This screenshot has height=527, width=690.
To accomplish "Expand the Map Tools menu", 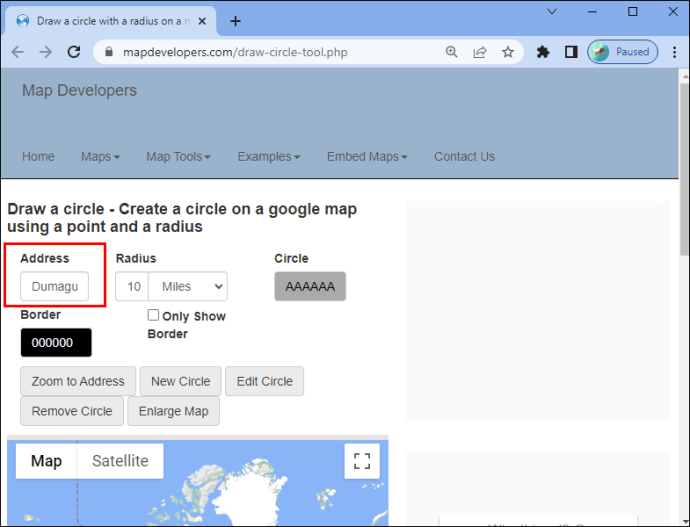I will point(178,157).
